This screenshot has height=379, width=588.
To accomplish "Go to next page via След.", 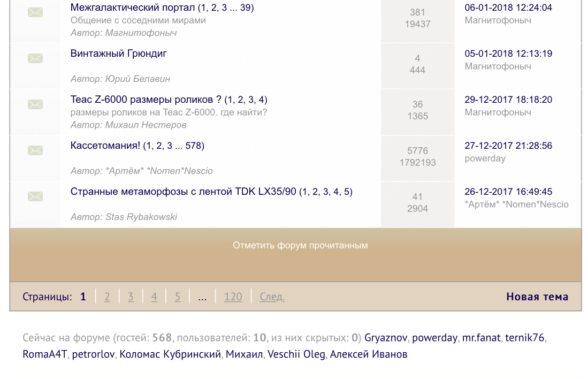I will click(272, 297).
